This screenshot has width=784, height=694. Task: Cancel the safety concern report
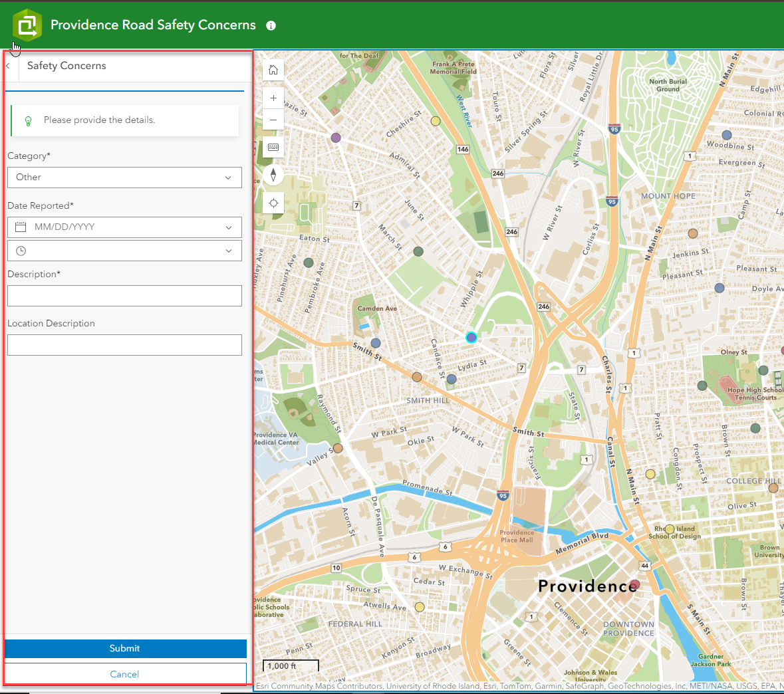click(x=125, y=673)
